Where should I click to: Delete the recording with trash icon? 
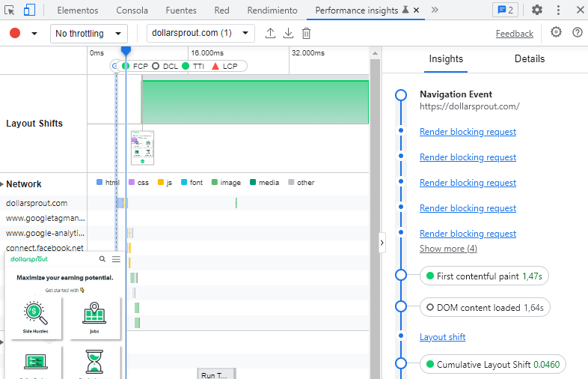(x=306, y=34)
